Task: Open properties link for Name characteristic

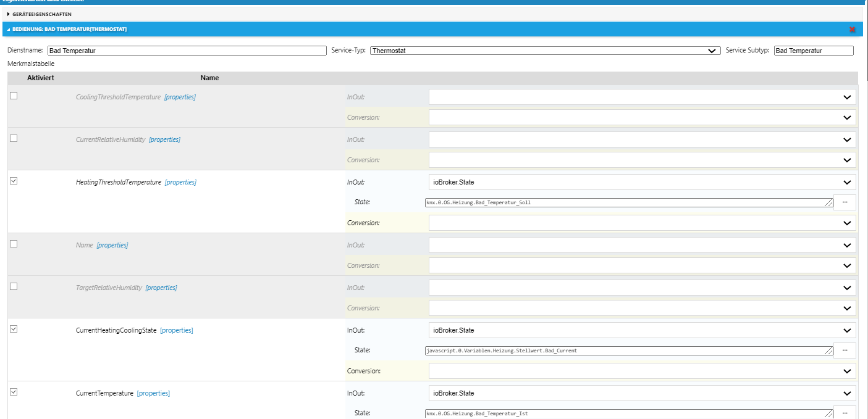Action: click(x=112, y=245)
